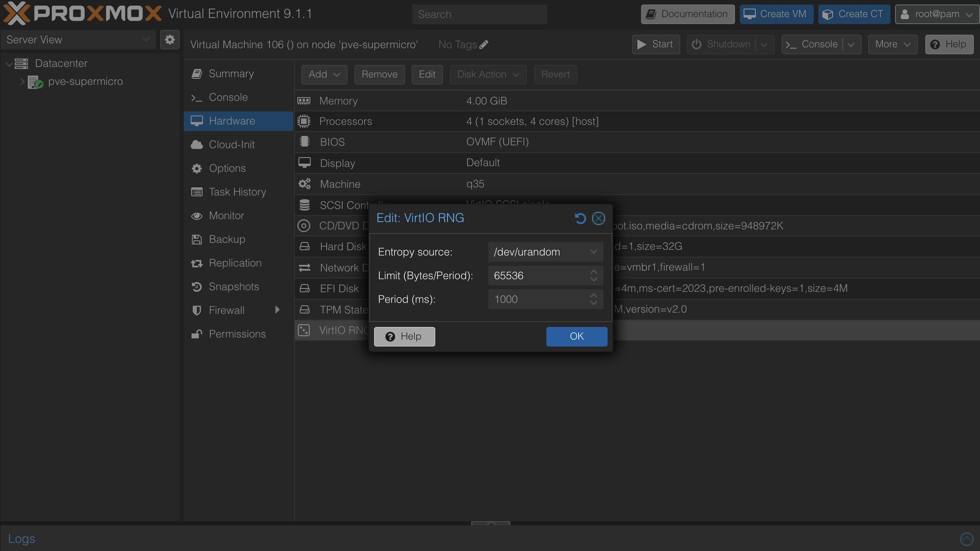Open the Firewall shield panel
The width and height of the screenshot is (980, 551).
coord(197,310)
